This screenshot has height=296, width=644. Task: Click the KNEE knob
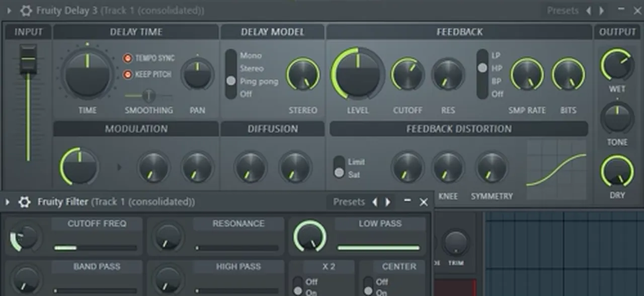[x=448, y=168]
